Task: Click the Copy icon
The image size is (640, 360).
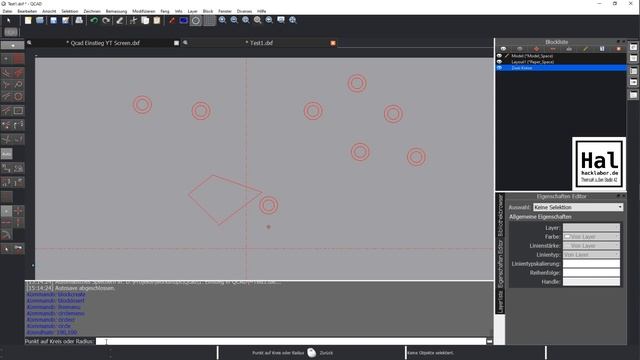Action: (145, 20)
